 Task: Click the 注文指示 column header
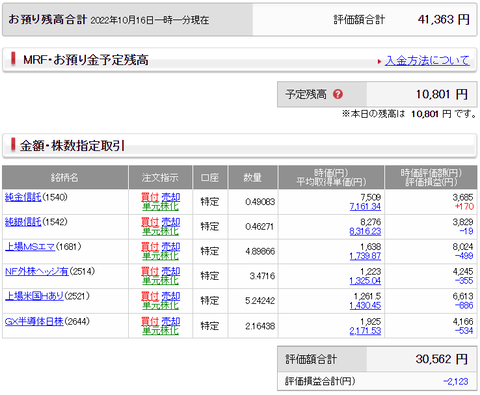[160, 177]
